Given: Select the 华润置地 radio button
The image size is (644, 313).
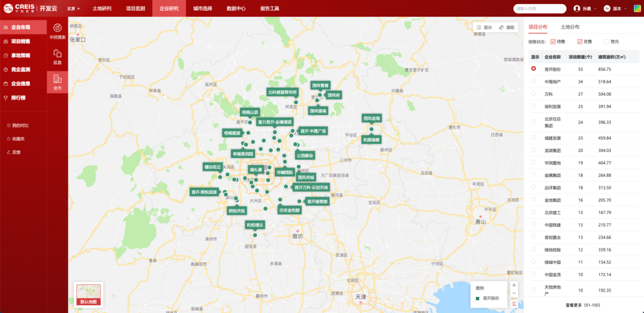Looking at the screenshot, I should (534, 162).
